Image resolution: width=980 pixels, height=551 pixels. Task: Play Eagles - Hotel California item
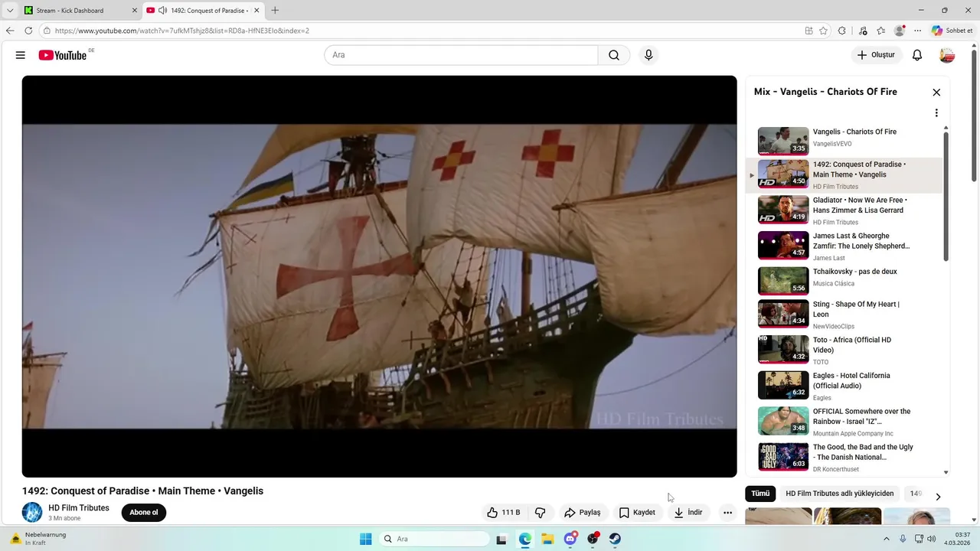[844, 386]
